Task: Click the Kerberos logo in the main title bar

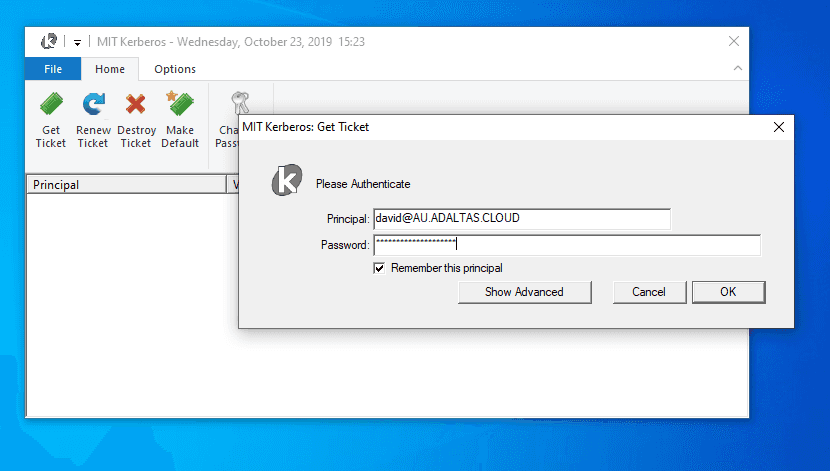Action: [49, 41]
